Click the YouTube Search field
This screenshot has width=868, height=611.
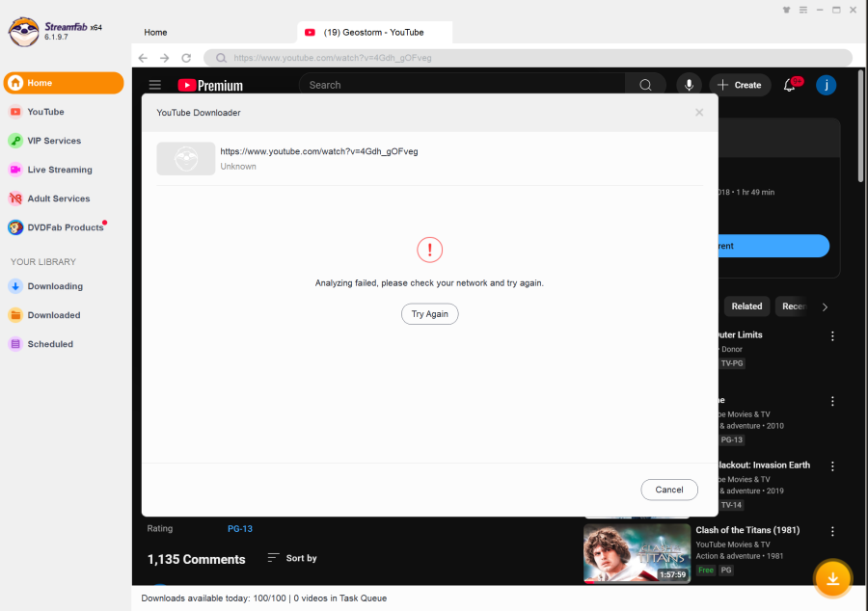[x=462, y=85]
